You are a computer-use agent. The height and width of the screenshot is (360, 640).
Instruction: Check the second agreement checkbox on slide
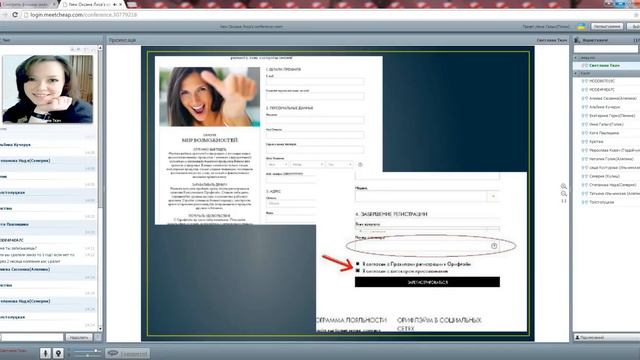coord(358,271)
